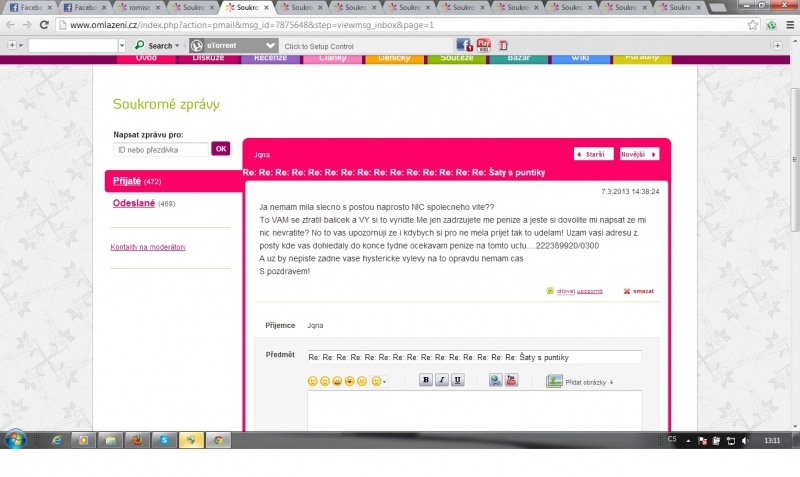Viewport: 800px width, 477px height.
Task: Click the insert link globe icon
Action: point(495,380)
